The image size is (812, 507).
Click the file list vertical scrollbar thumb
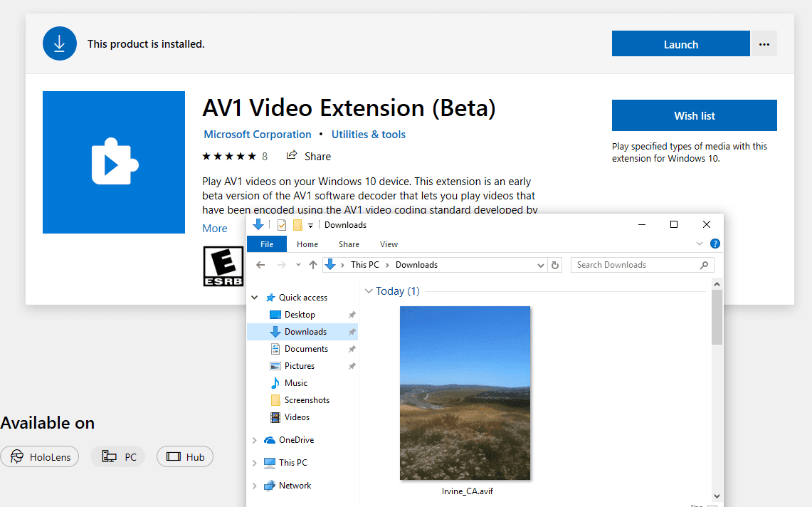click(x=717, y=318)
